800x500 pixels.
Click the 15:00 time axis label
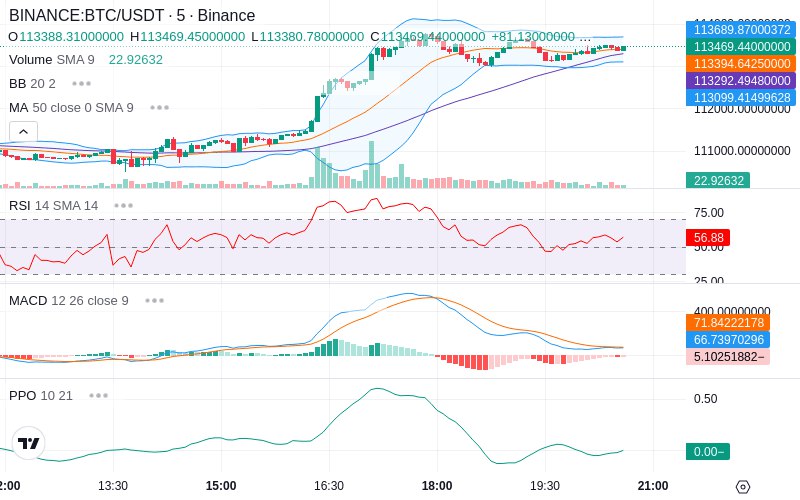coord(221,486)
